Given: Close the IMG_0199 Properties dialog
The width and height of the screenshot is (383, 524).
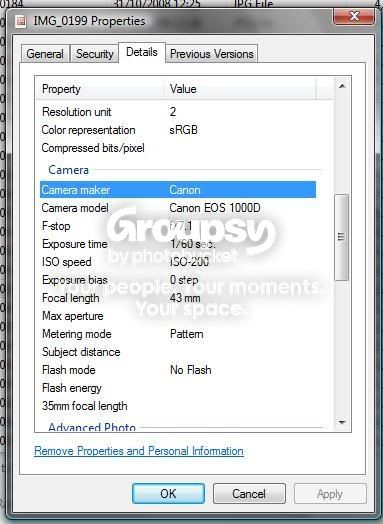Looking at the screenshot, I should (354, 16).
